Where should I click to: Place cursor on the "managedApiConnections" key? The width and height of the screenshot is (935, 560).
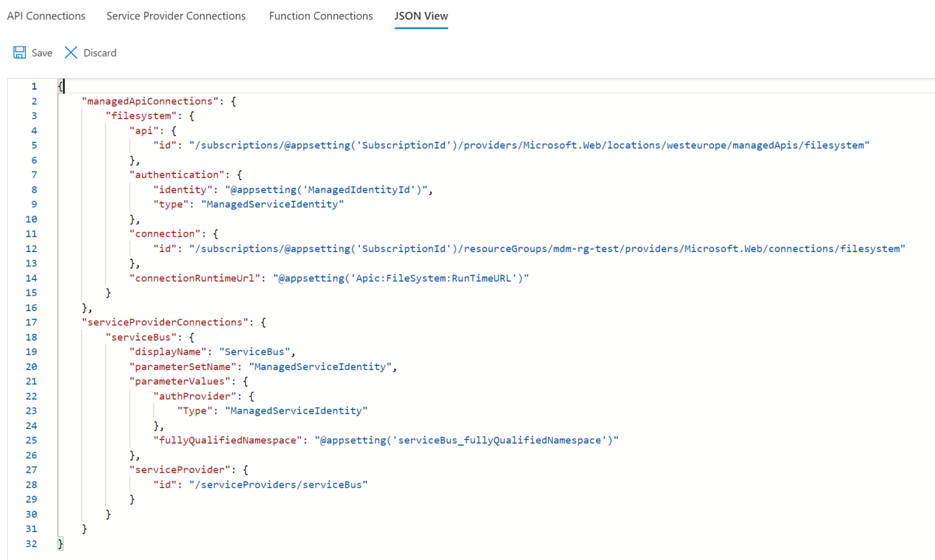pos(150,101)
